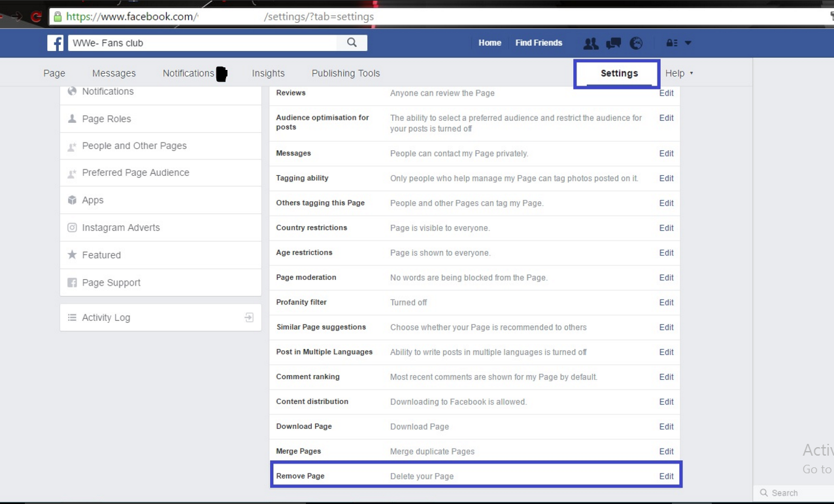Edit the Download Page setting
834x504 pixels.
click(x=666, y=426)
